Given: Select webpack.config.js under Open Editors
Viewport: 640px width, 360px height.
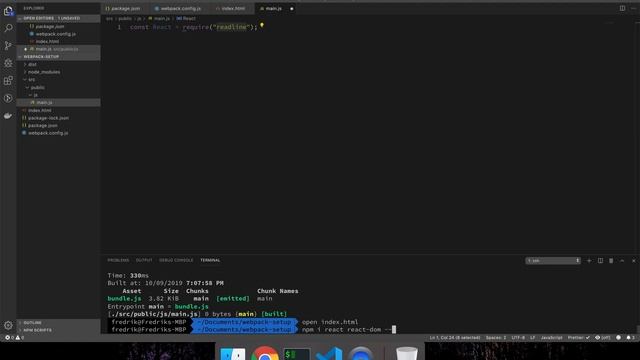Looking at the screenshot, I should point(58,34).
